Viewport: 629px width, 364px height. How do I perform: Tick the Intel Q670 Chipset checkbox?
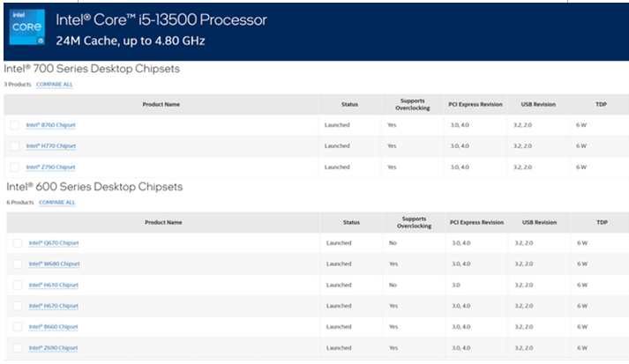18,243
